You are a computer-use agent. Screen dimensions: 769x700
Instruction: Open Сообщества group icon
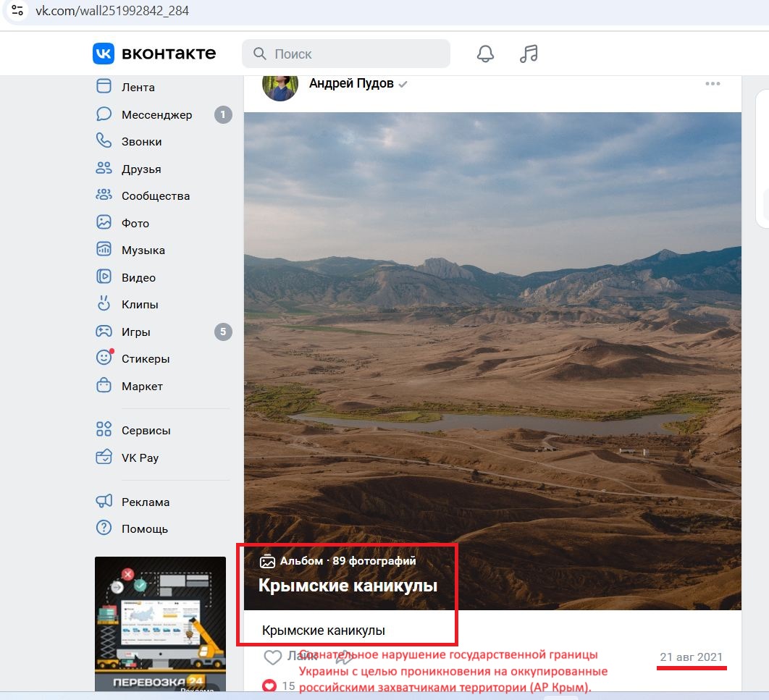104,195
